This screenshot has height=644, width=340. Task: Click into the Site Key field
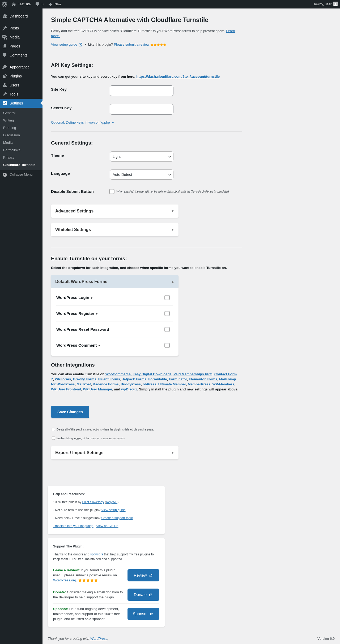pos(141,91)
